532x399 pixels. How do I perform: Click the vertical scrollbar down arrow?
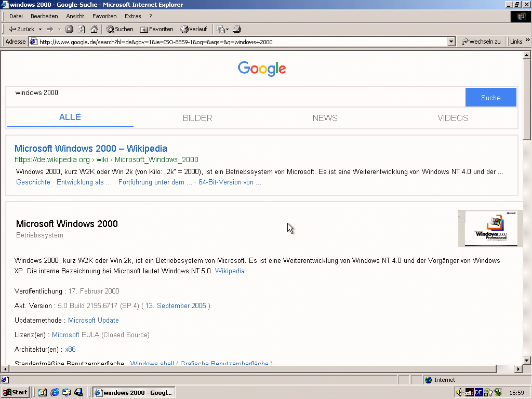pyautogui.click(x=527, y=361)
